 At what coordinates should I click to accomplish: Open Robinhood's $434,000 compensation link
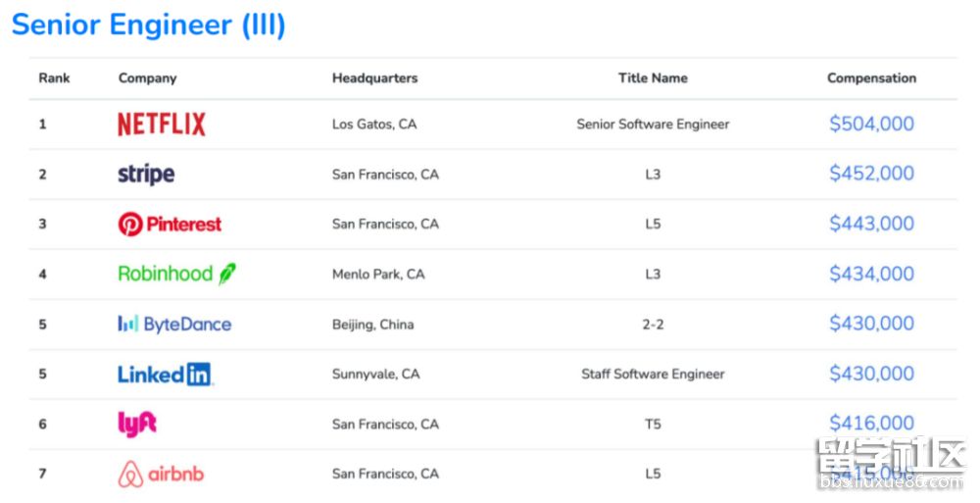pos(871,274)
